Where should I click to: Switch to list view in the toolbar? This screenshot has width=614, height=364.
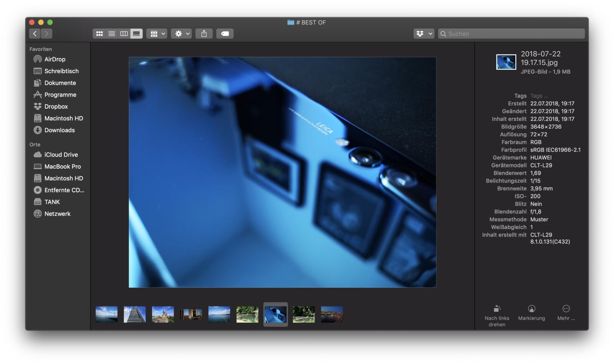tap(112, 33)
